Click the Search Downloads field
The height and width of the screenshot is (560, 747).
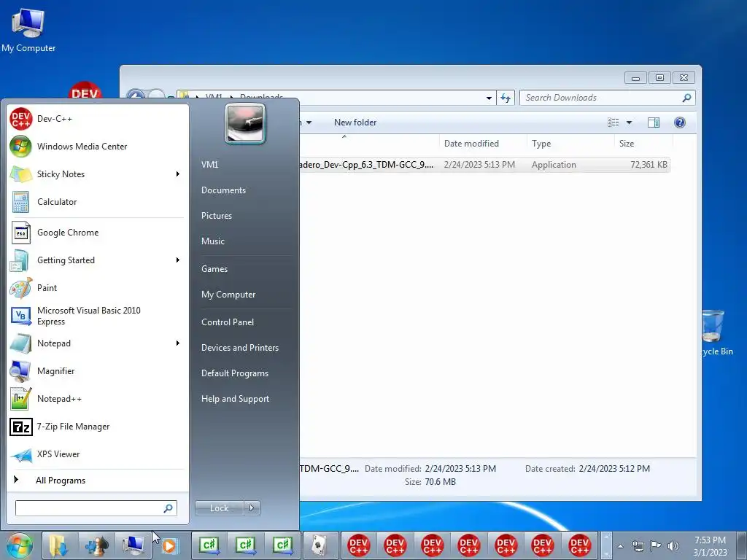(x=608, y=98)
